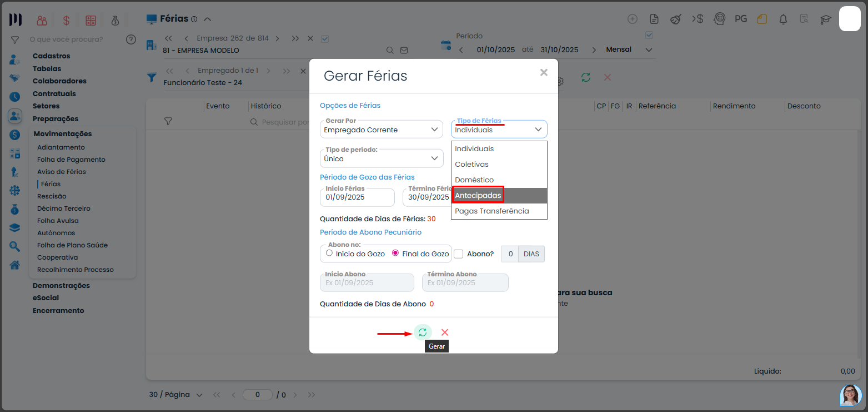Choose Antecipadas in the Tipo de Férias list
This screenshot has height=412, width=868.
coord(499,196)
